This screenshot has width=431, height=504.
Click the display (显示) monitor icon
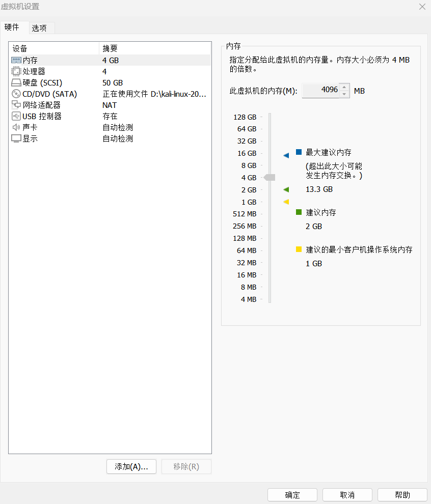pyautogui.click(x=16, y=138)
